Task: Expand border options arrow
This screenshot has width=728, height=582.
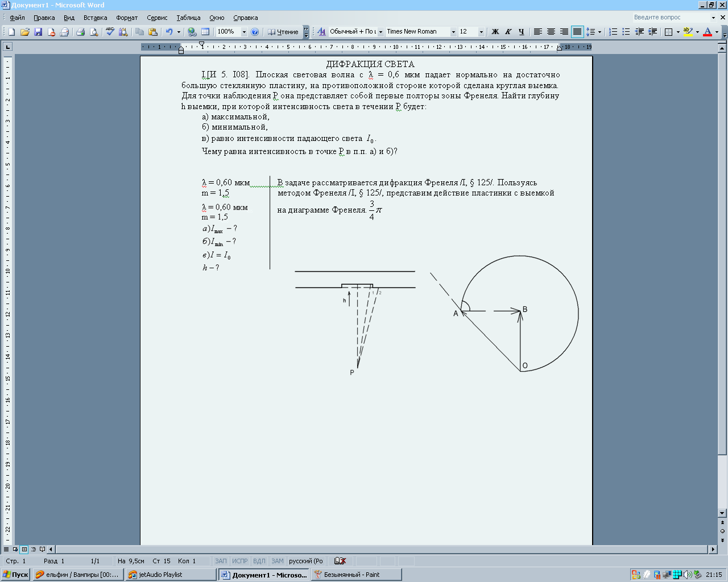Action: (x=678, y=32)
